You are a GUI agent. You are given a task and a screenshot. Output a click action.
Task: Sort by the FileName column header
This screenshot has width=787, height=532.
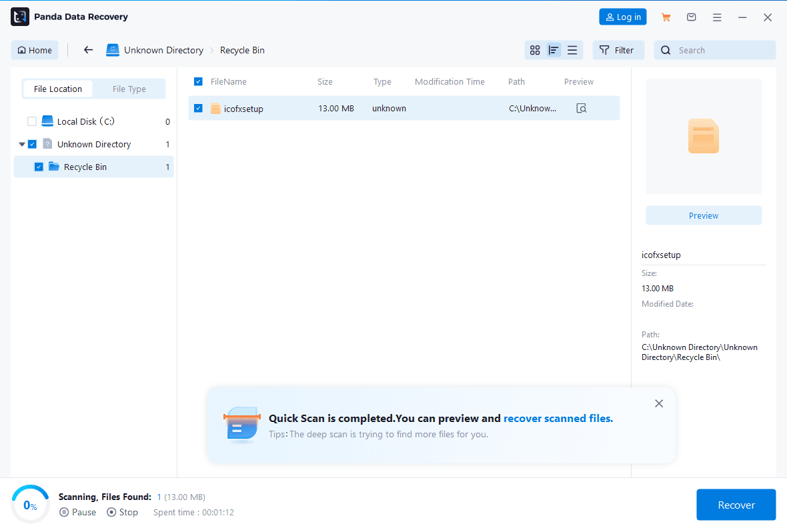pyautogui.click(x=228, y=81)
